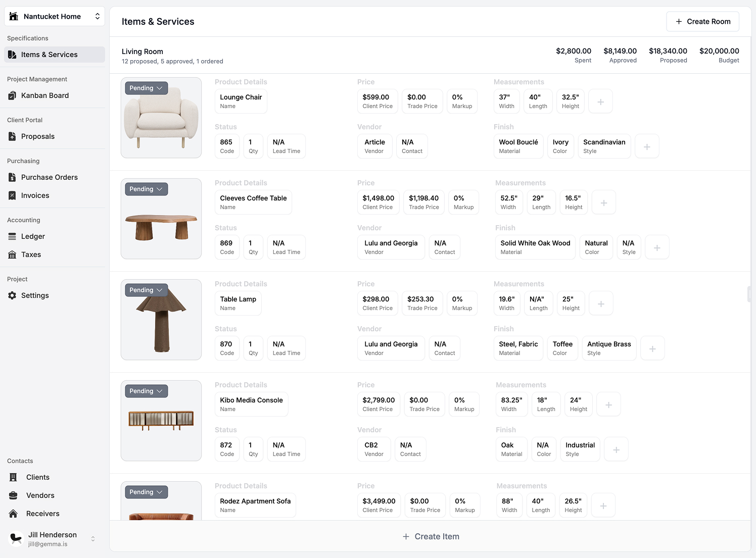
Task: Open Purchase Orders in the Purchasing section
Action: 12,177
